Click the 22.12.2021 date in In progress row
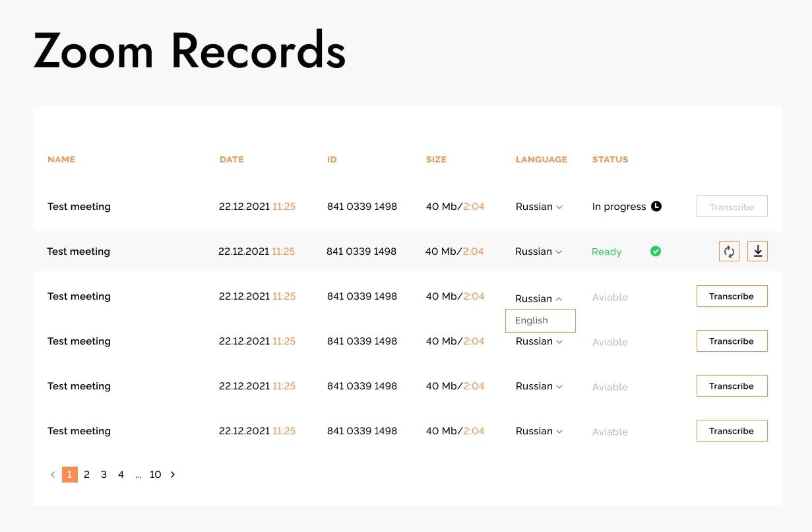The height and width of the screenshot is (532, 812). pyautogui.click(x=245, y=207)
